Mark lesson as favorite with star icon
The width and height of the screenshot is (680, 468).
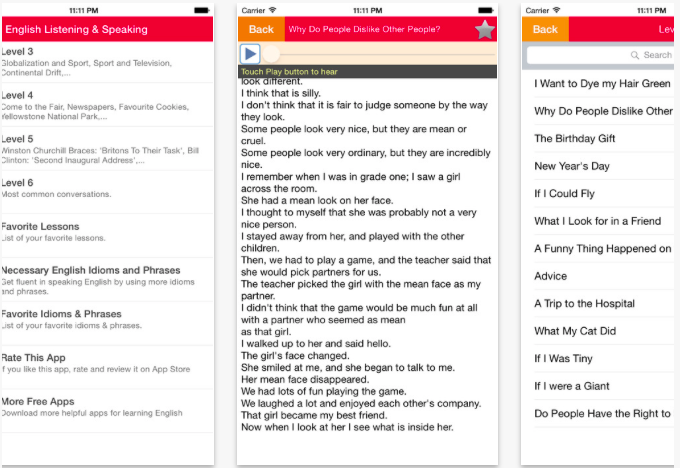tap(485, 29)
